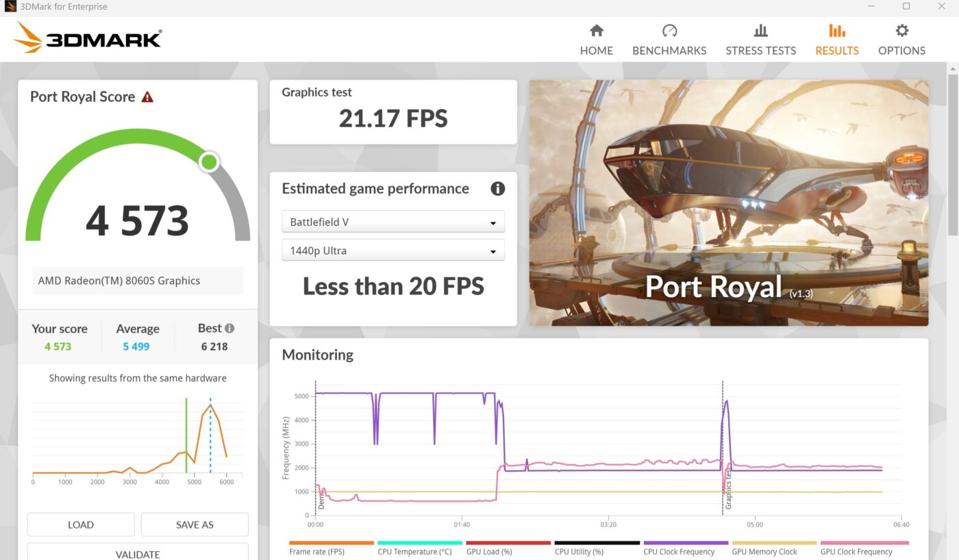Click the SAVE AS button
The height and width of the screenshot is (560, 959).
pyautogui.click(x=195, y=524)
